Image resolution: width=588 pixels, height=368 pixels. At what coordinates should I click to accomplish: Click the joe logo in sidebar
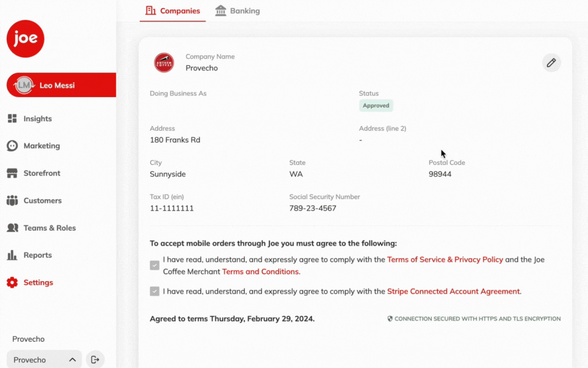26,39
